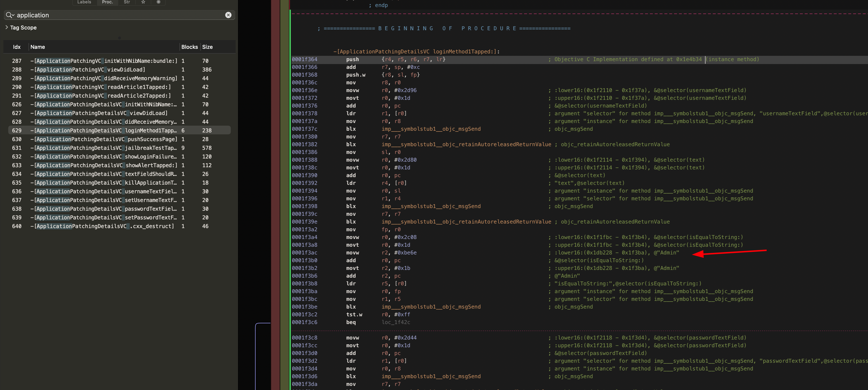Select the killApplicationT… procedure
The height and width of the screenshot is (390, 868).
click(x=119, y=183)
